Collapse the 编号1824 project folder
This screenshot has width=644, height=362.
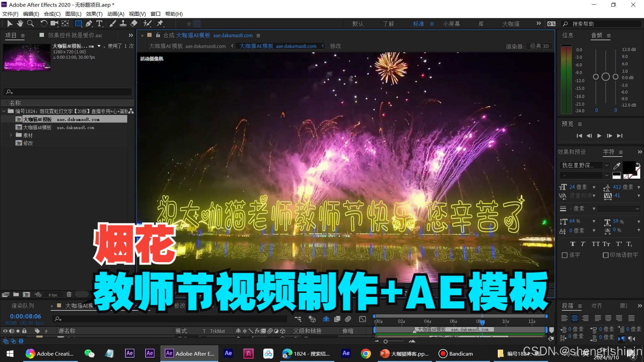4,111
